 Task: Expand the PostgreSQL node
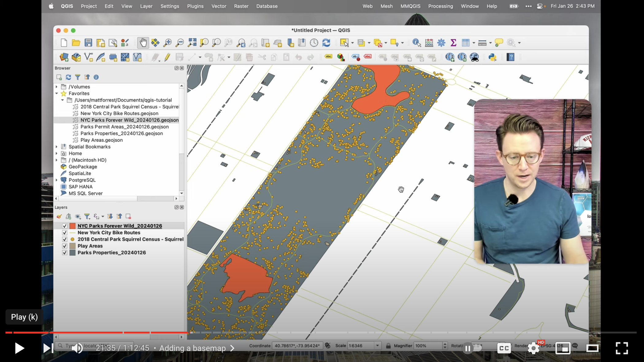coord(56,180)
